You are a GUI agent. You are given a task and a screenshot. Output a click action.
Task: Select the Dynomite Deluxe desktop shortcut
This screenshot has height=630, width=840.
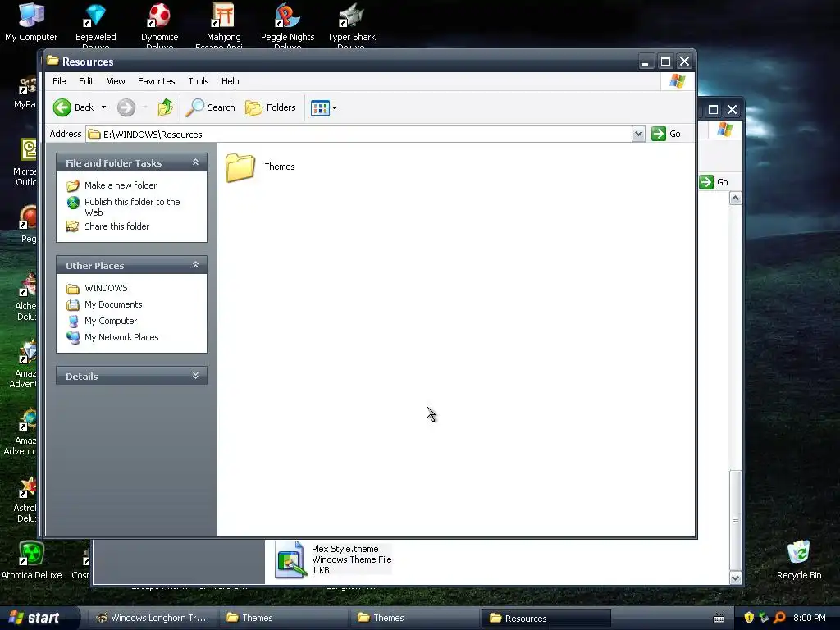[160, 24]
